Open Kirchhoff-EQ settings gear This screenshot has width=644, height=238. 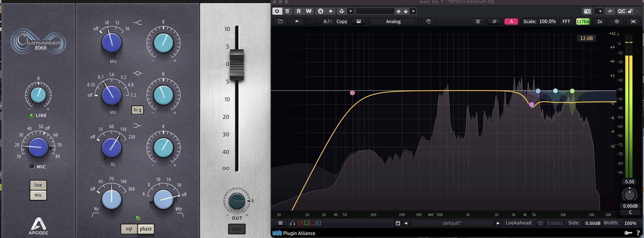coord(617,21)
